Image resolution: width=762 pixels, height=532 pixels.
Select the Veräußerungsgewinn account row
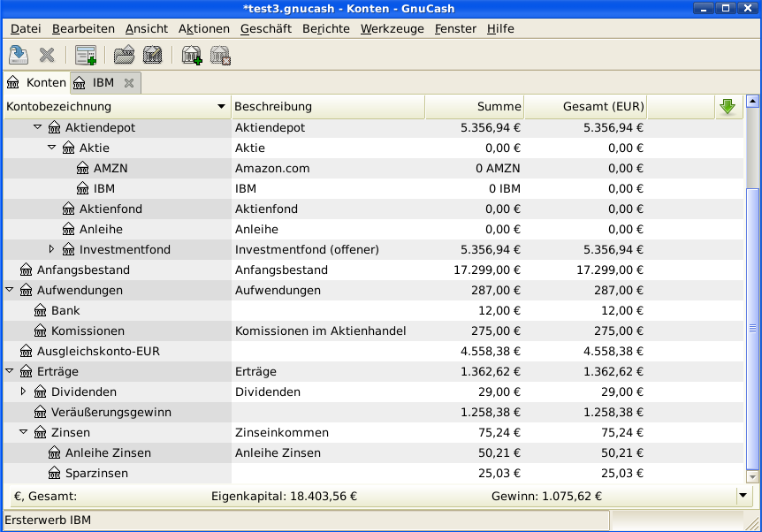point(111,412)
